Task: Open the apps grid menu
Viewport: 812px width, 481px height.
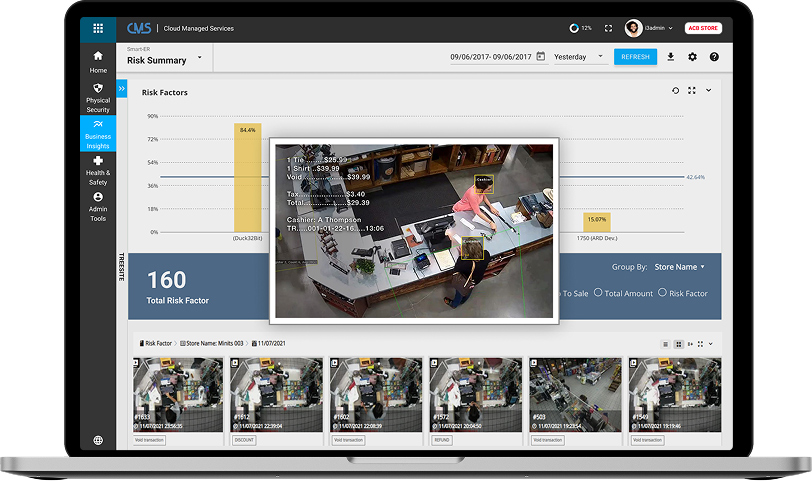Action: (97, 28)
